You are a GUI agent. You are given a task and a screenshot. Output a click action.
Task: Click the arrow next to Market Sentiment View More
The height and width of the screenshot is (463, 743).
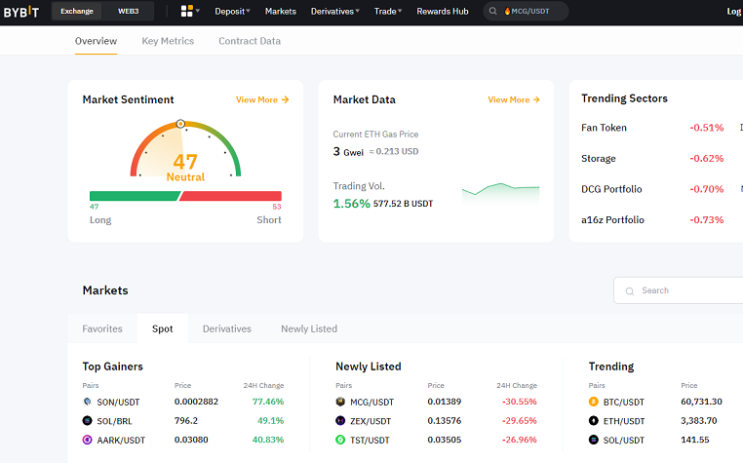click(x=285, y=100)
